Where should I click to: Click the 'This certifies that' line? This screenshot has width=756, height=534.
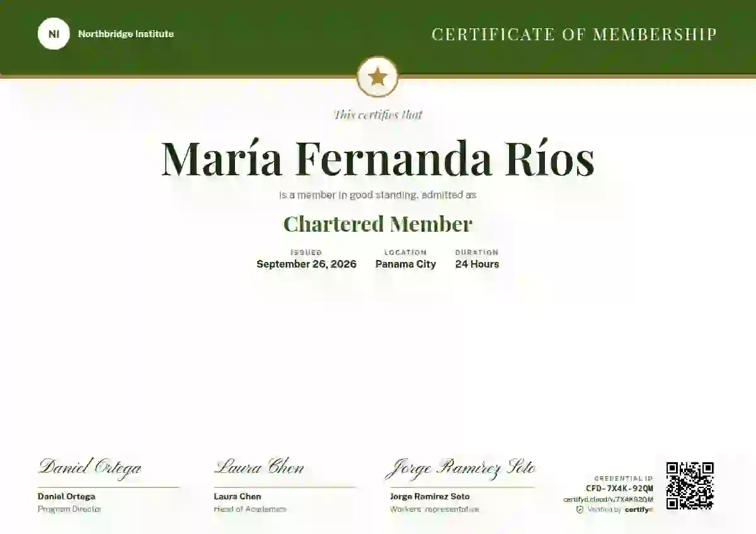[x=378, y=115]
